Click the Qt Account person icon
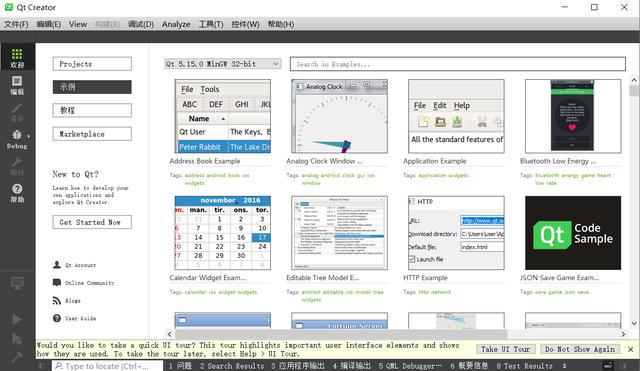The image size is (640, 371). point(57,265)
